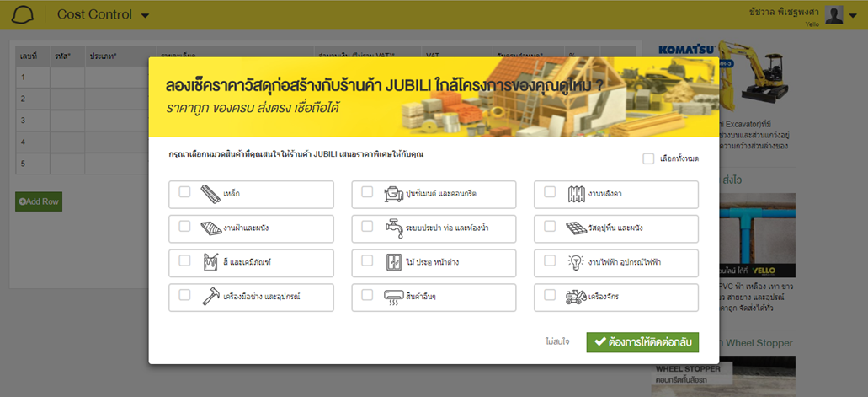Viewport: 868px width, 397px height.
Task: Click the light bulb electrical icon
Action: pos(577,262)
